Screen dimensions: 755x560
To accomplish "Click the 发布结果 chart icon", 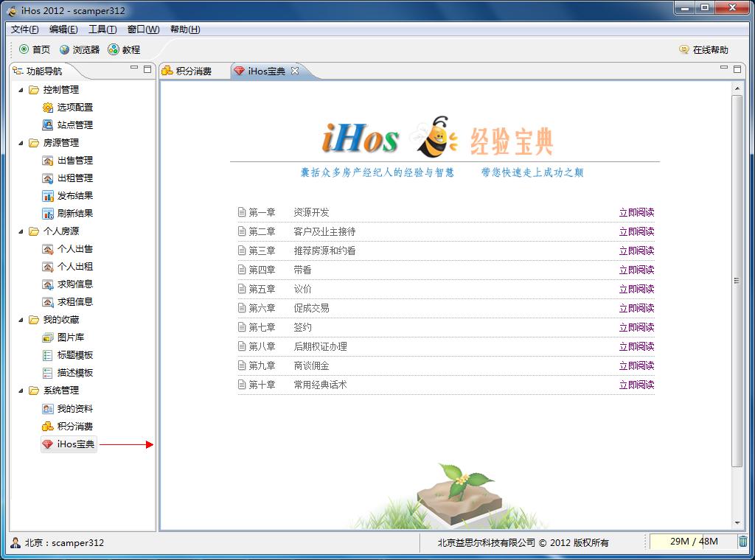I will click(48, 196).
